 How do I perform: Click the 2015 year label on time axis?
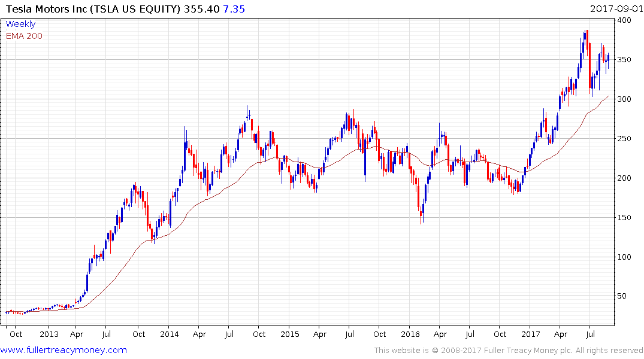(x=290, y=334)
